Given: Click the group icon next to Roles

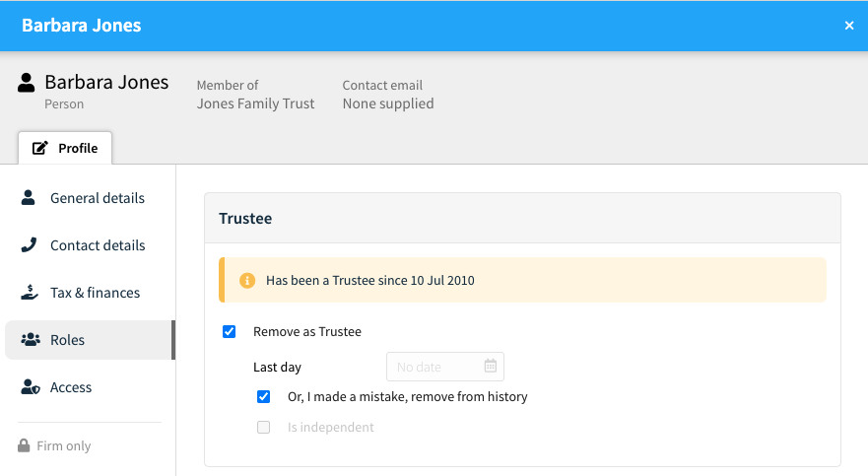Looking at the screenshot, I should point(31,339).
